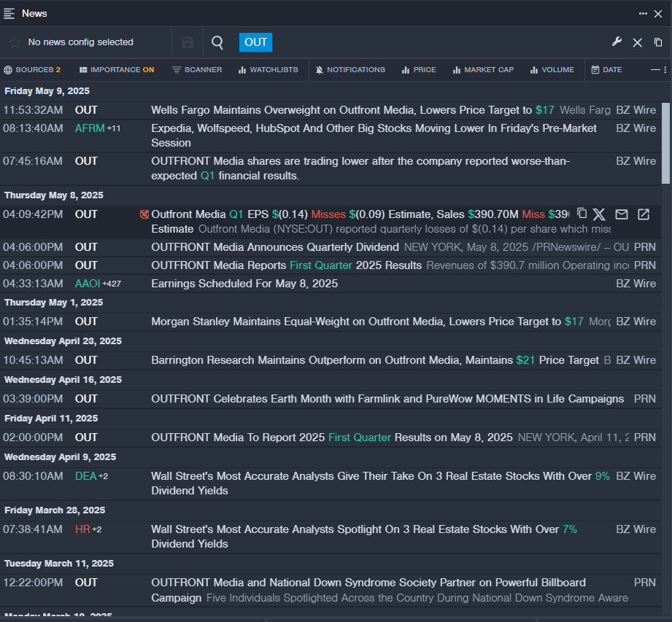Screen dimensions: 672x622
Task: Star the current news config as favorite
Action: 15,42
